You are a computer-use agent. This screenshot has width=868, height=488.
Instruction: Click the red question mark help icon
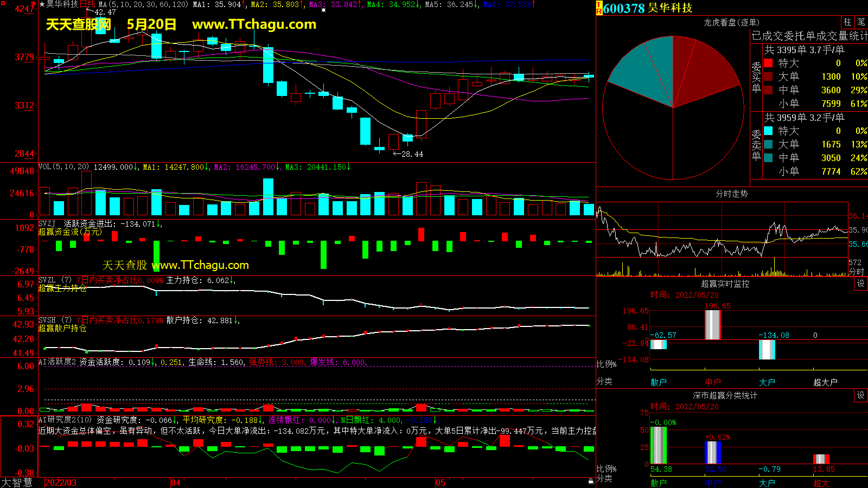(x=34, y=4)
